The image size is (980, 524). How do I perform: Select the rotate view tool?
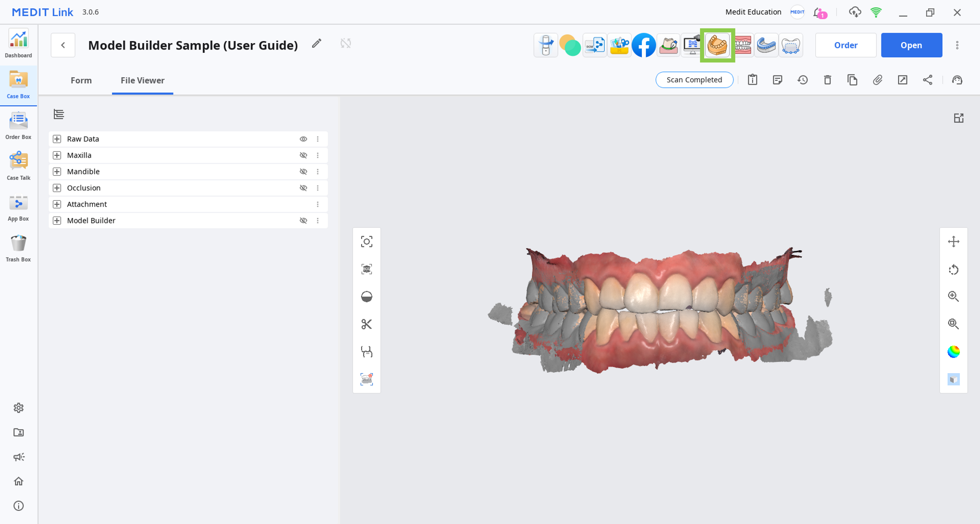click(x=954, y=269)
